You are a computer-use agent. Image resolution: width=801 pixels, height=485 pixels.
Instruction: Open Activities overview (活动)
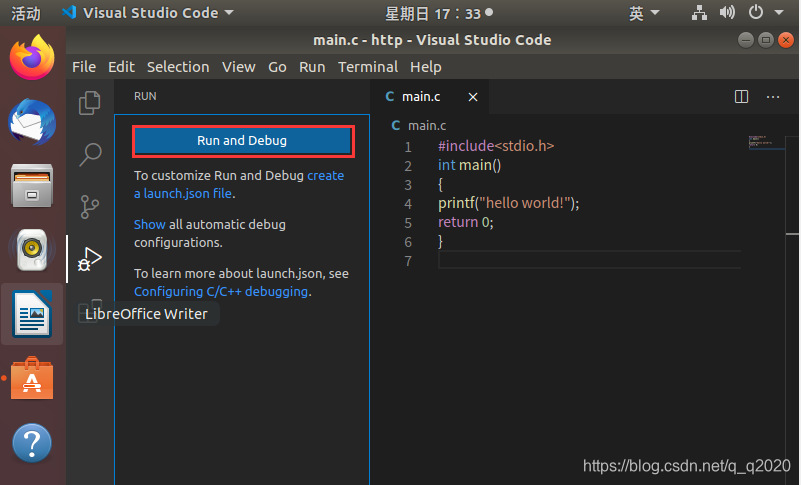(26, 13)
